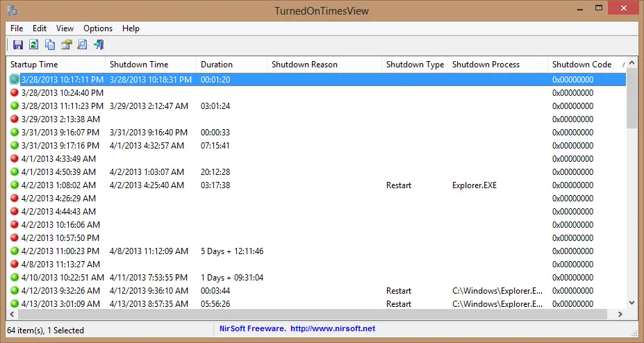Screen dimensions: 644x343
Task: Refresh the list using the green arrows icon
Action: tap(33, 44)
